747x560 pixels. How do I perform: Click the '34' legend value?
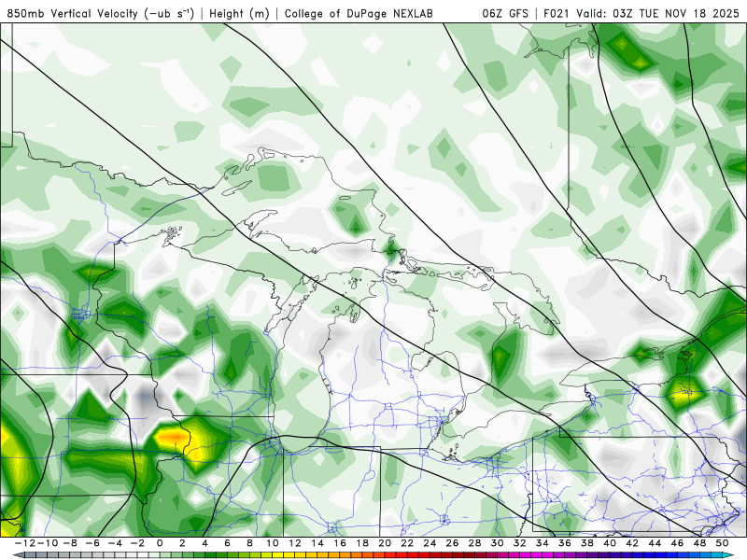tap(543, 543)
